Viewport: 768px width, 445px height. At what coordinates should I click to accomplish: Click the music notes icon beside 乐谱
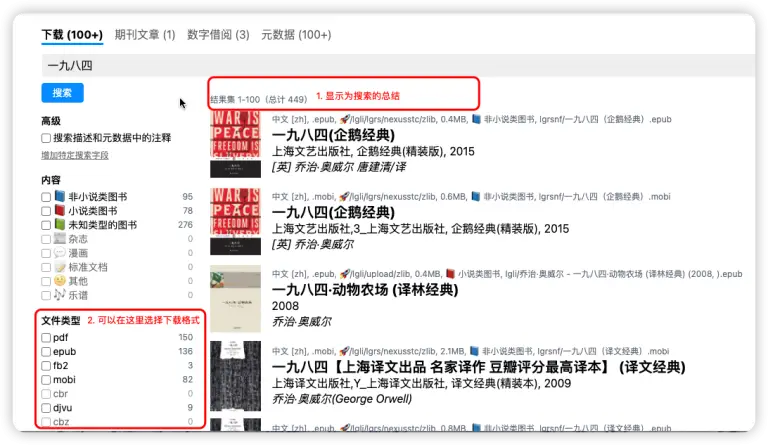point(60,295)
